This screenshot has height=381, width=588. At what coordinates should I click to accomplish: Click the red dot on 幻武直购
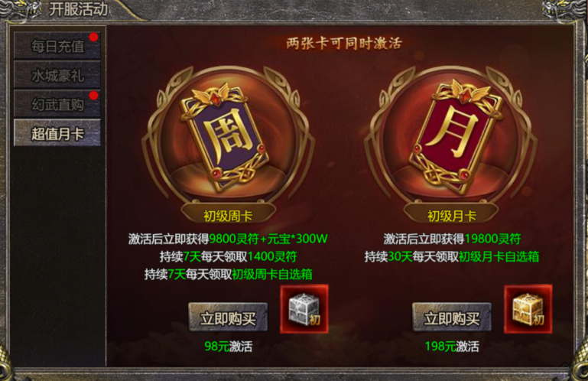tap(93, 96)
